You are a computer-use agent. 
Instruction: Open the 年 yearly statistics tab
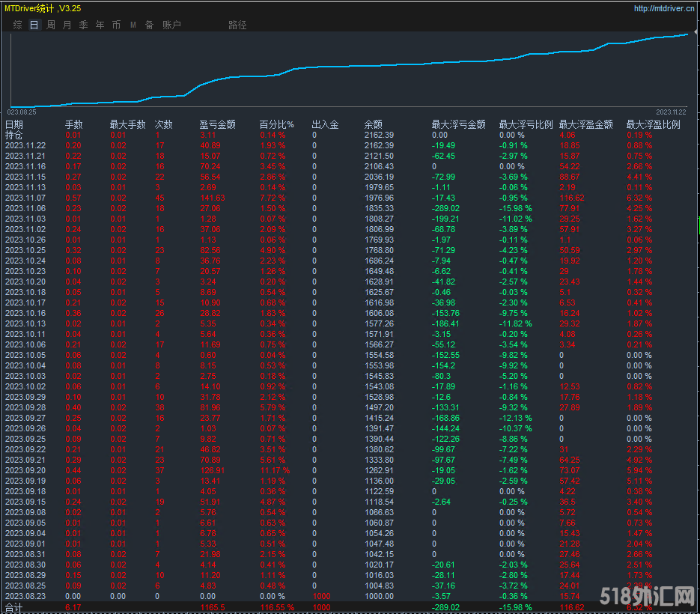click(100, 25)
